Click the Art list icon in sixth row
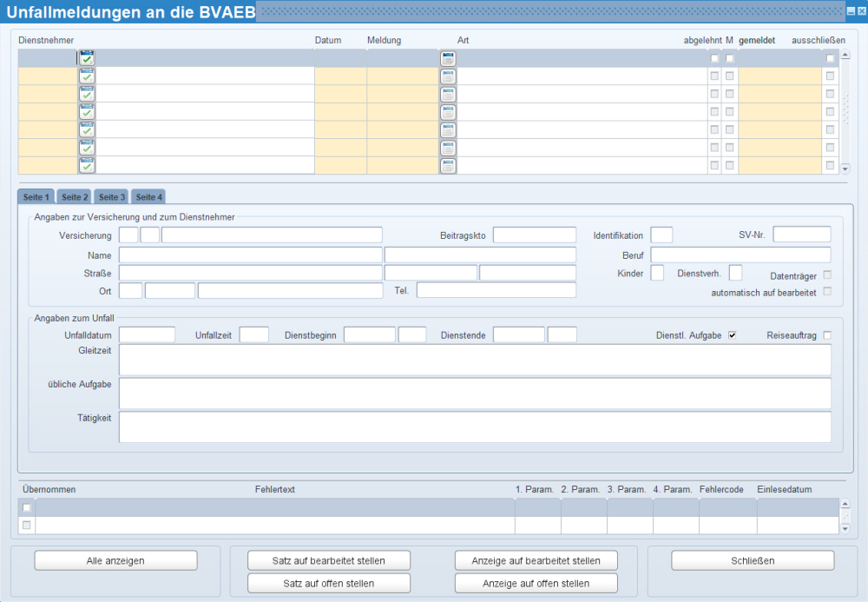Image resolution: width=868 pixels, height=602 pixels. [x=449, y=148]
